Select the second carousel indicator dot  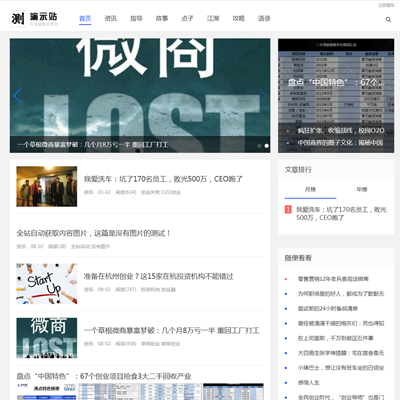pos(266,146)
